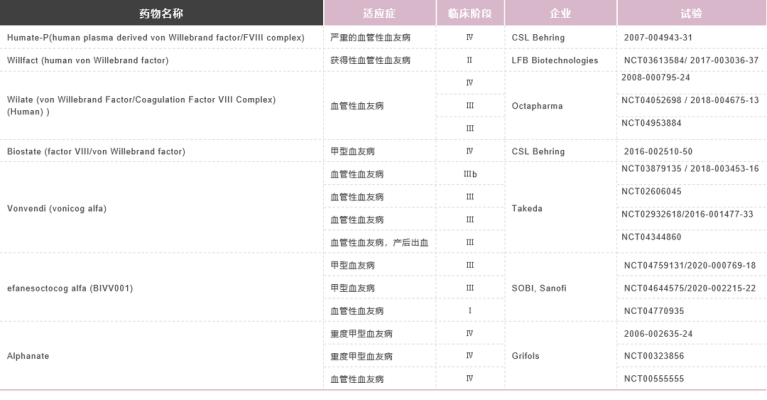Click the 药物名称 column header
Screen dimensions: 767x400
point(161,13)
